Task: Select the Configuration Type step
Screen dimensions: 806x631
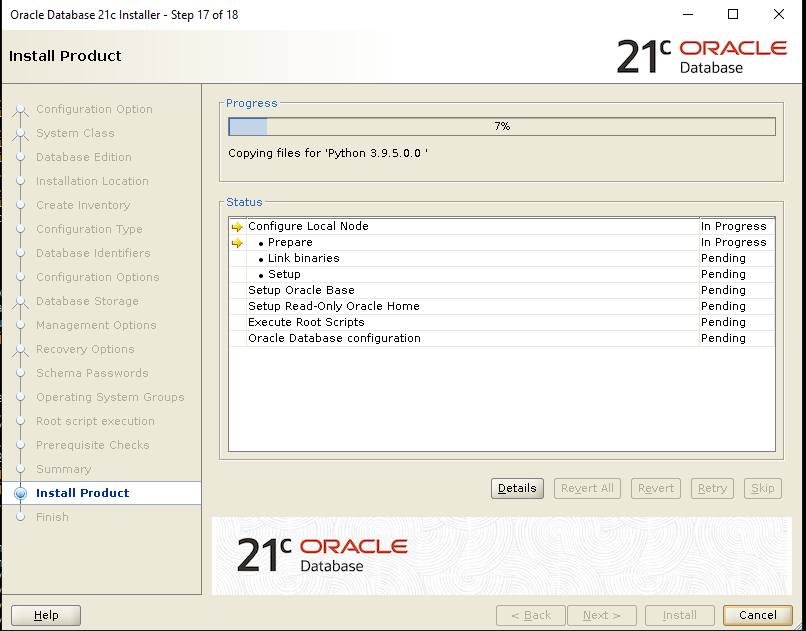Action: [89, 229]
